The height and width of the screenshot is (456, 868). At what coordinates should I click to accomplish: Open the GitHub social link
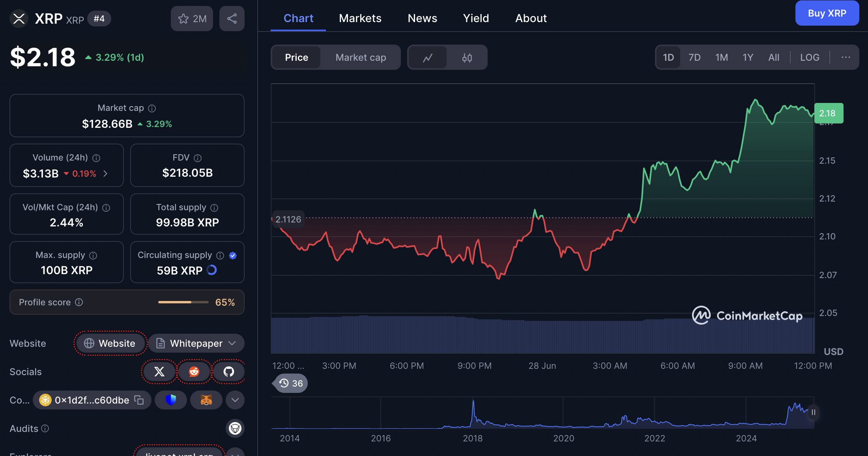[229, 372]
